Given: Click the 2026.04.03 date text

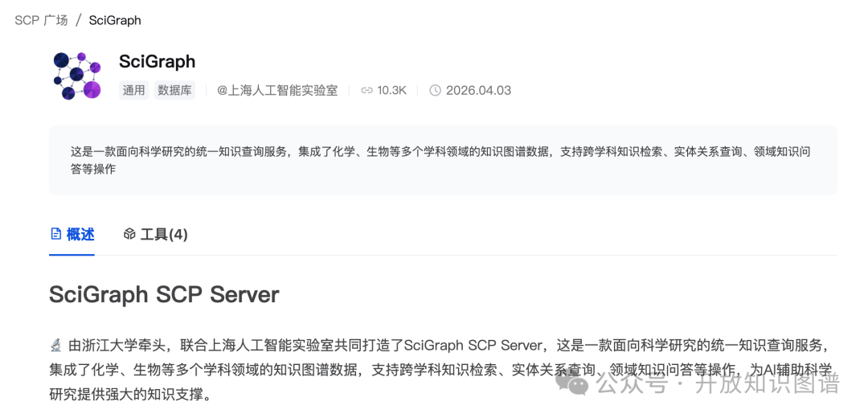Looking at the screenshot, I should click(478, 90).
